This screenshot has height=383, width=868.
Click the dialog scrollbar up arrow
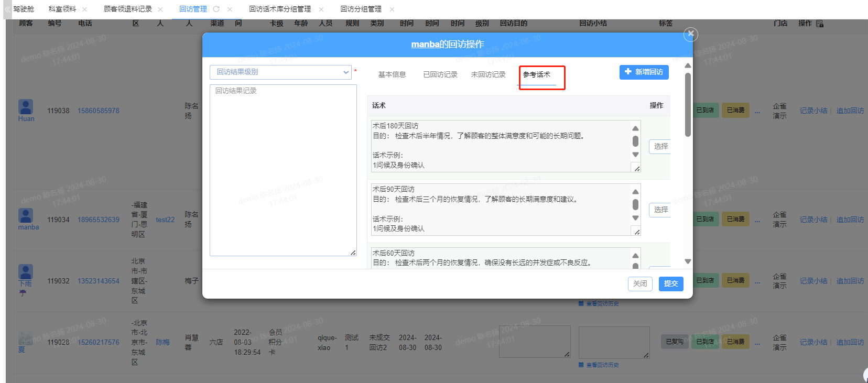pyautogui.click(x=688, y=65)
